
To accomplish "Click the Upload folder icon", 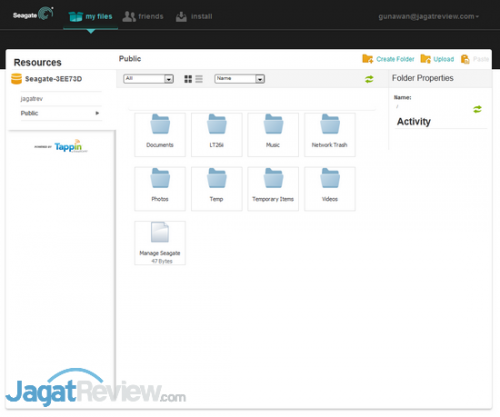I will (x=426, y=59).
